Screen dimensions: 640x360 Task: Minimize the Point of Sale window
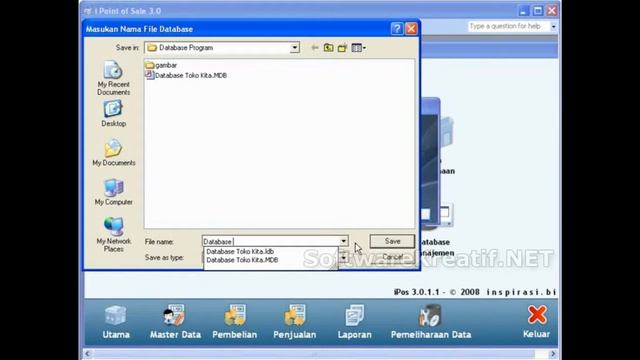523,11
